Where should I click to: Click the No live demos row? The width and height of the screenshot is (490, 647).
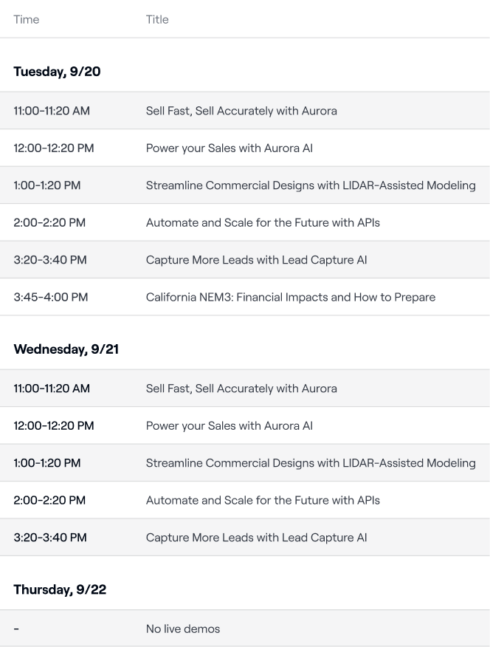245,628
